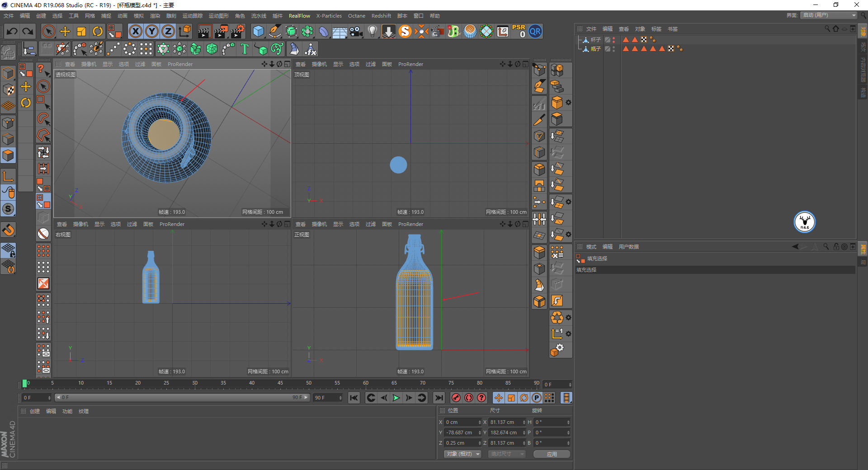
Task: Select the Move tool in top toolbar
Action: [x=65, y=31]
